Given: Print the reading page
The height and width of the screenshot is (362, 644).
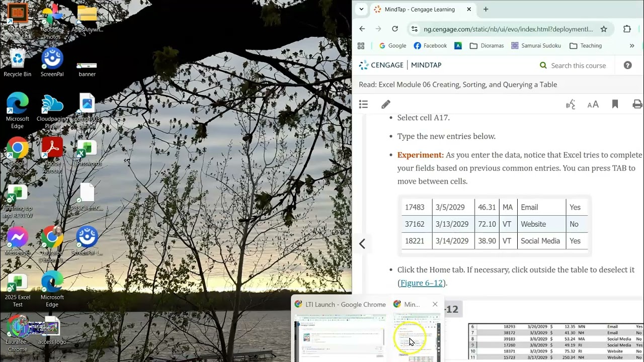Looking at the screenshot, I should coord(637,104).
